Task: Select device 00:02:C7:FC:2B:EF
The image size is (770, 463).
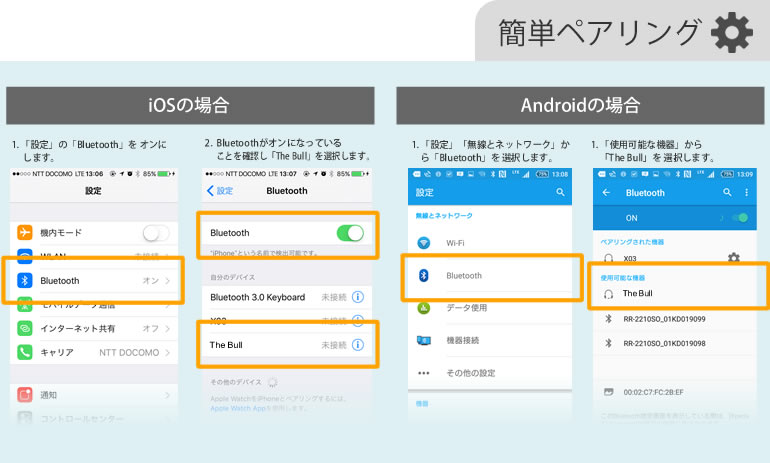Action: tap(675, 392)
